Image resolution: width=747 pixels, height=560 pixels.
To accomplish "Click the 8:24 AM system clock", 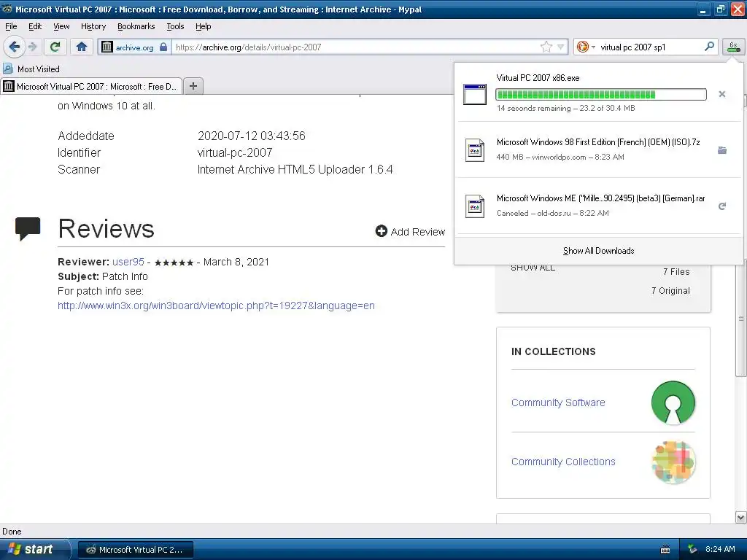I will [x=720, y=549].
